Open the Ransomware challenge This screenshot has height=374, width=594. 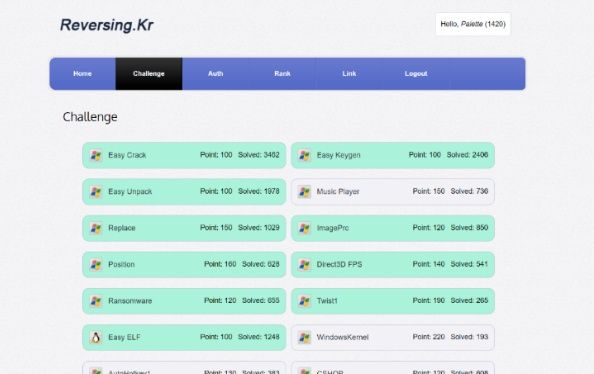184,301
